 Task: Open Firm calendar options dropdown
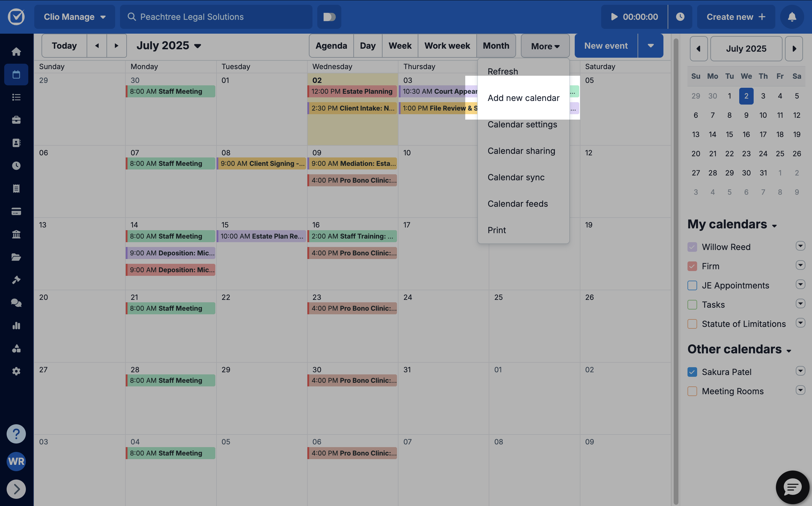point(800,265)
